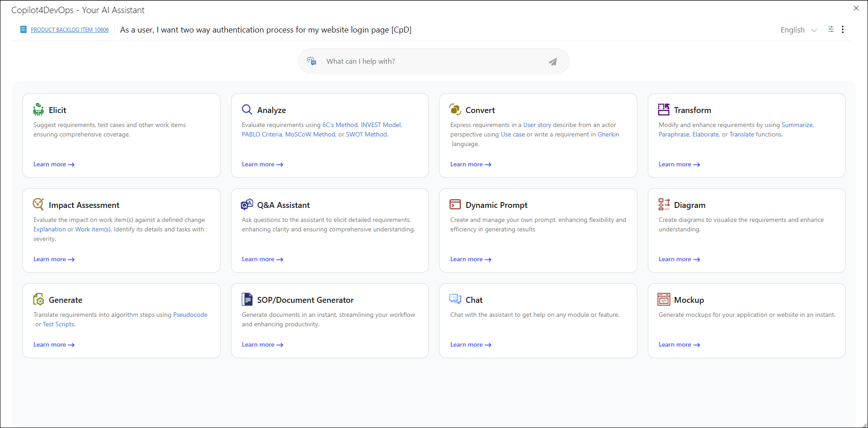Click the Diagram module icon

pyautogui.click(x=663, y=205)
